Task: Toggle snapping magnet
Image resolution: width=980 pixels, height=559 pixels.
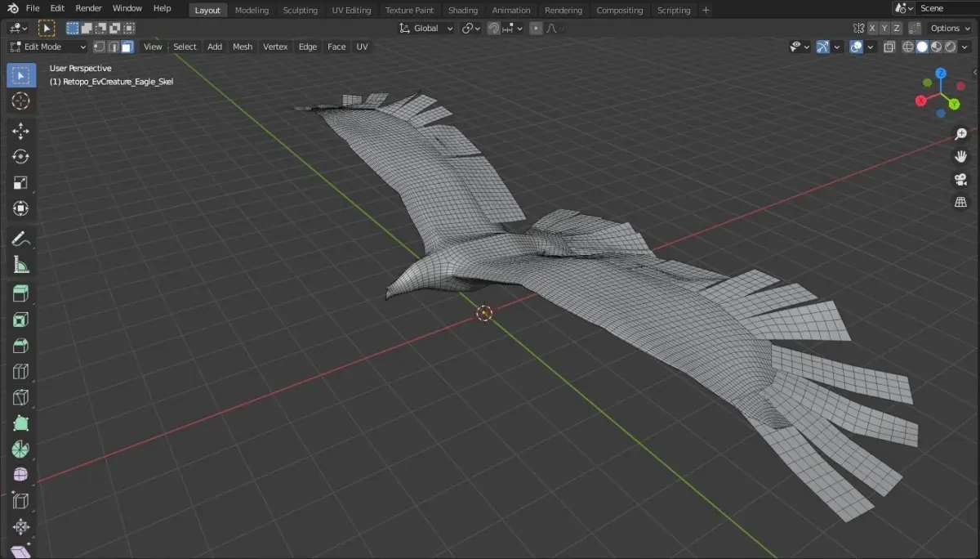Action: tap(493, 28)
